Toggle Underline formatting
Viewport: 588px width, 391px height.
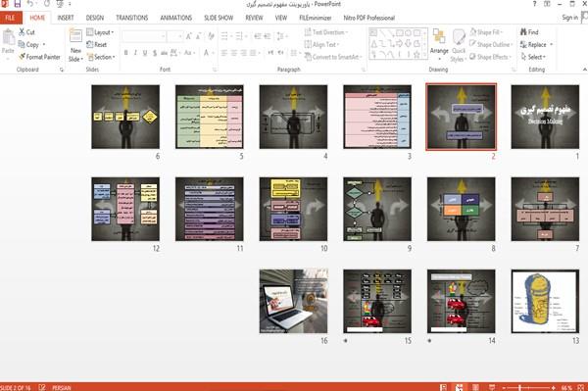pyautogui.click(x=145, y=53)
